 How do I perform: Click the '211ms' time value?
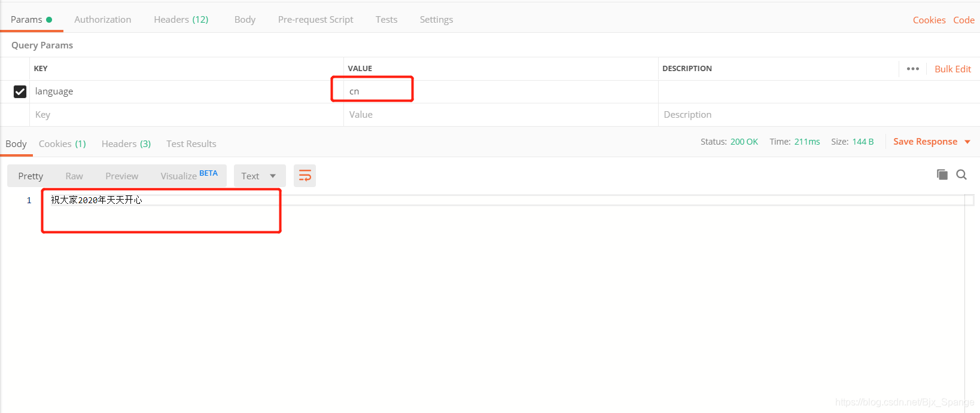(807, 142)
